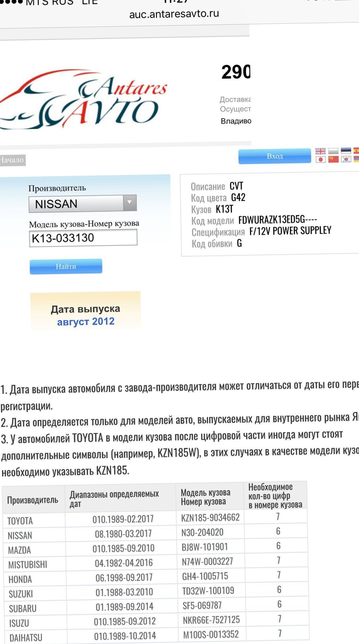Click the note text "необходимо указывать KZN185."
359x644 pixels.
click(x=65, y=471)
